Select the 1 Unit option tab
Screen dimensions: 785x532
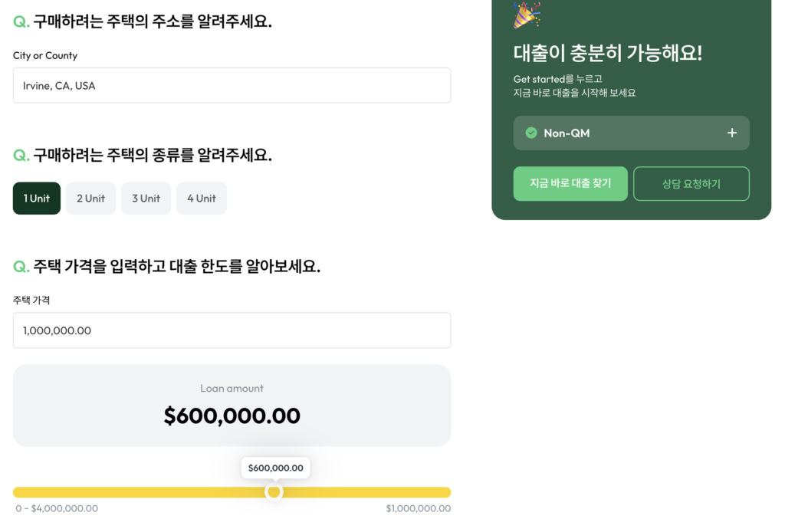click(x=36, y=198)
